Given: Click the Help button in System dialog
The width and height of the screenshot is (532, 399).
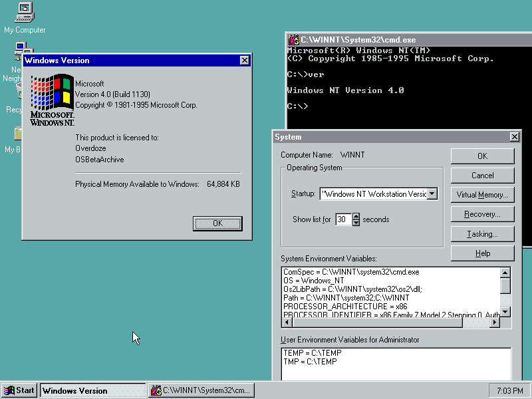Looking at the screenshot, I should pyautogui.click(x=483, y=253).
